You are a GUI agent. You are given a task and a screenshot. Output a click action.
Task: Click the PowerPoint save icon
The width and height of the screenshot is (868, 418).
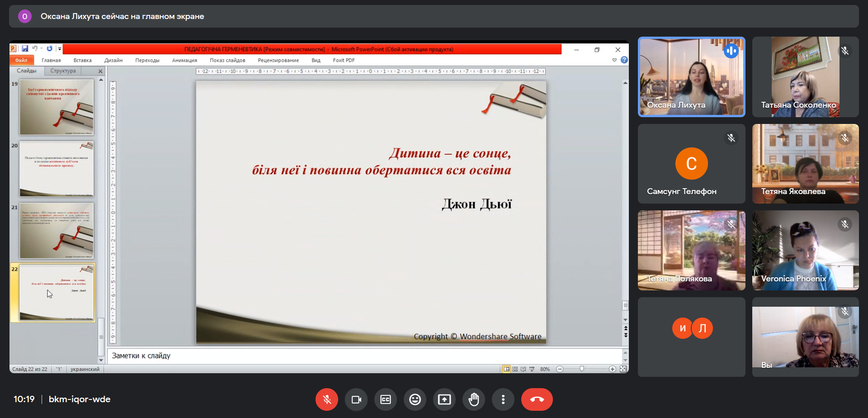click(25, 49)
